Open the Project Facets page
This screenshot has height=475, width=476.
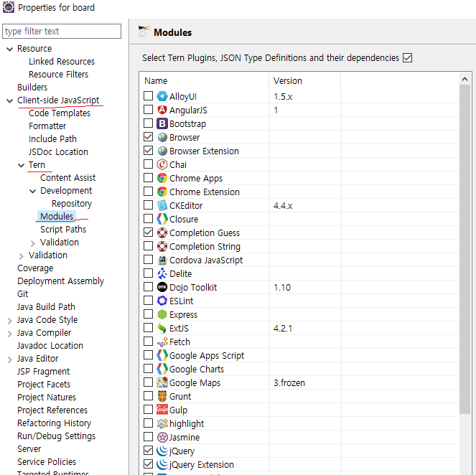coord(44,385)
